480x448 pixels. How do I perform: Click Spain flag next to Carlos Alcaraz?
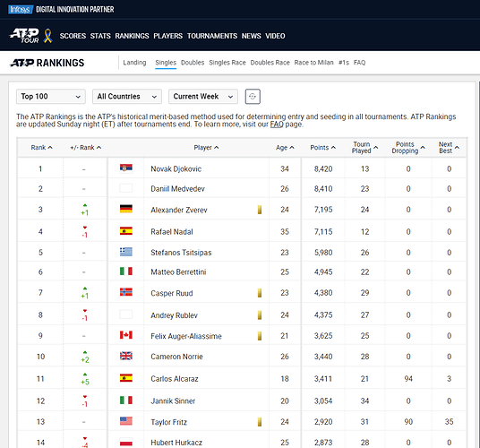(x=126, y=378)
